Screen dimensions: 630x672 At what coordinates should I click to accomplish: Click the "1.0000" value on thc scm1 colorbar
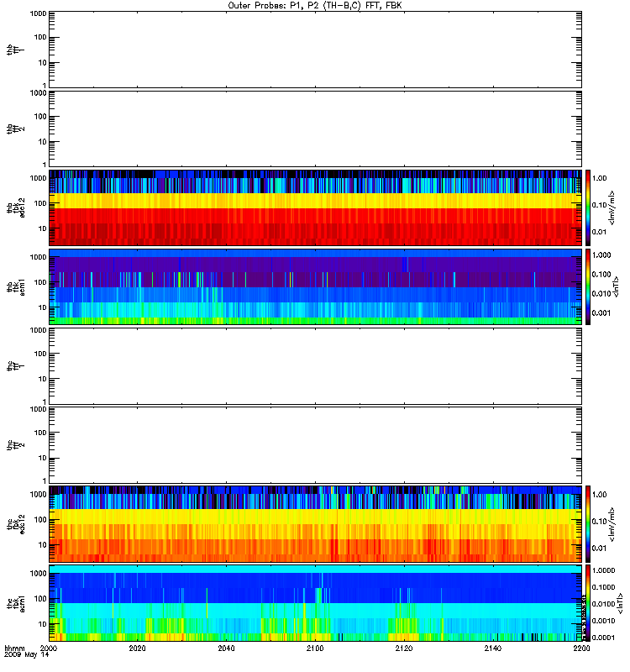point(604,570)
